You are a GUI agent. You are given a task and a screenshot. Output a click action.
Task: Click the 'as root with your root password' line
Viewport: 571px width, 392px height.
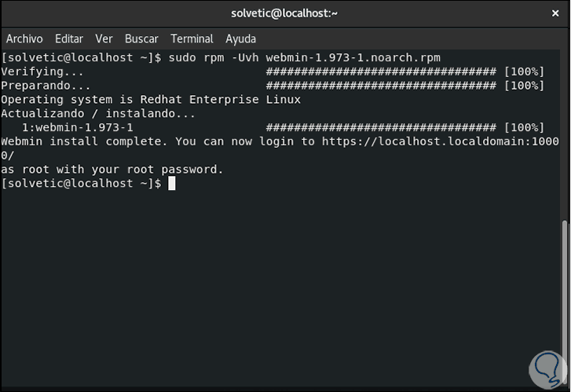112,169
